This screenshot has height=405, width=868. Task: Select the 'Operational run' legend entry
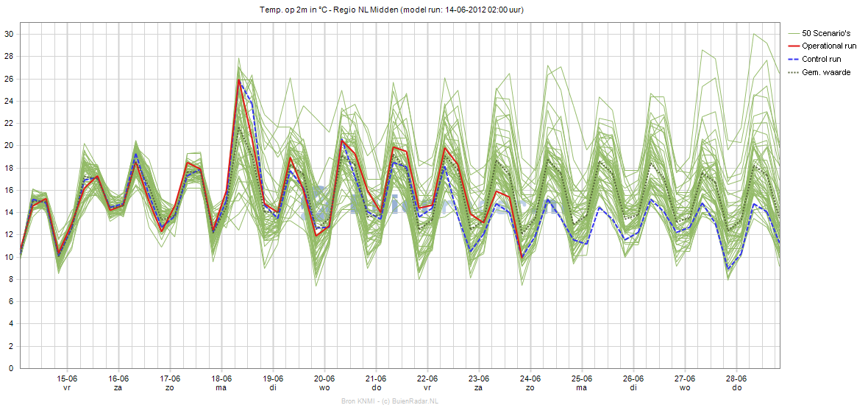(829, 46)
